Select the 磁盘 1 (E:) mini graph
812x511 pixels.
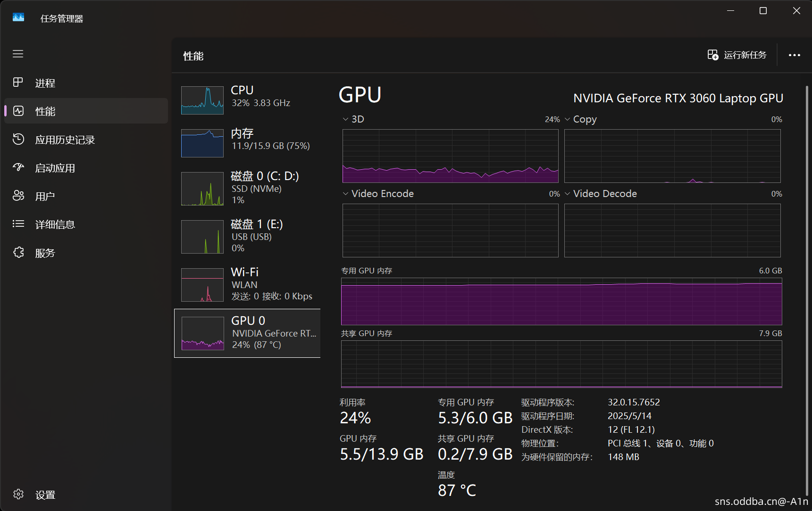coord(202,237)
